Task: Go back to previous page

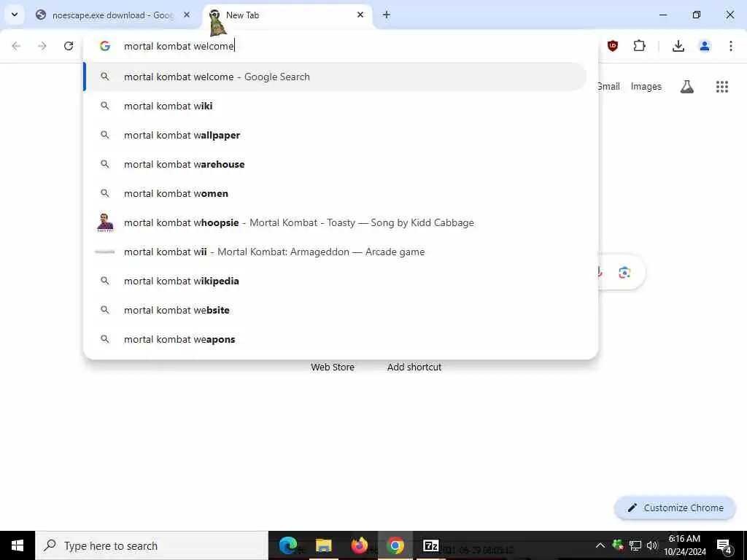Action: [x=16, y=46]
